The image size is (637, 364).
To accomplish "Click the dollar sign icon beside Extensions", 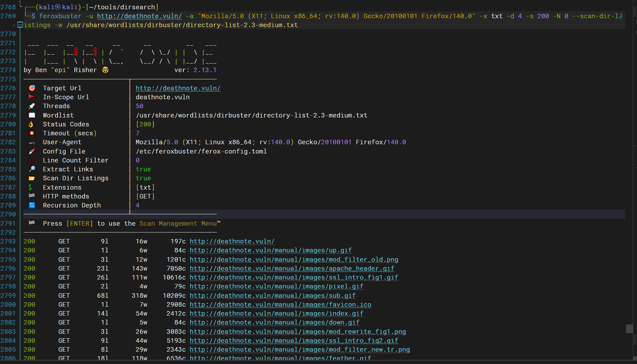I will coord(30,187).
